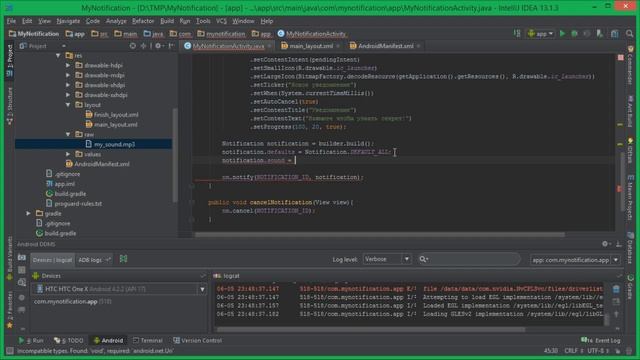Open the Terminal tool window
The width and height of the screenshot is (640, 360).
pos(148,340)
